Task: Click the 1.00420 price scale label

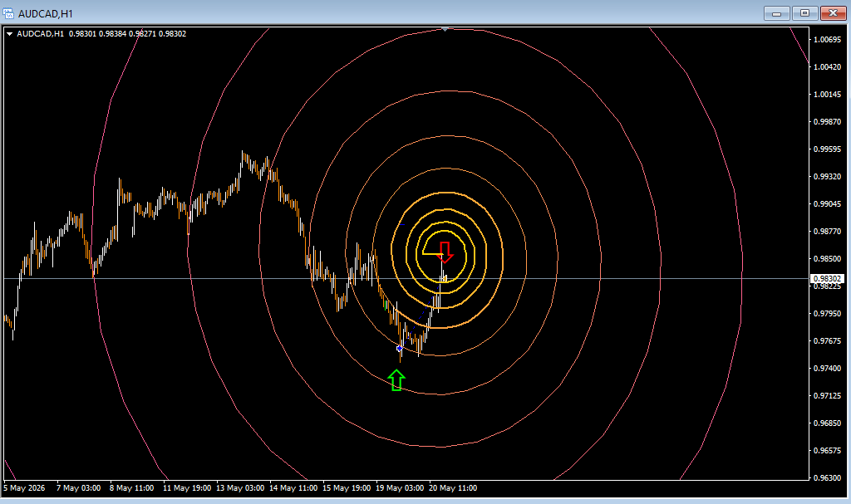Action: pos(827,66)
